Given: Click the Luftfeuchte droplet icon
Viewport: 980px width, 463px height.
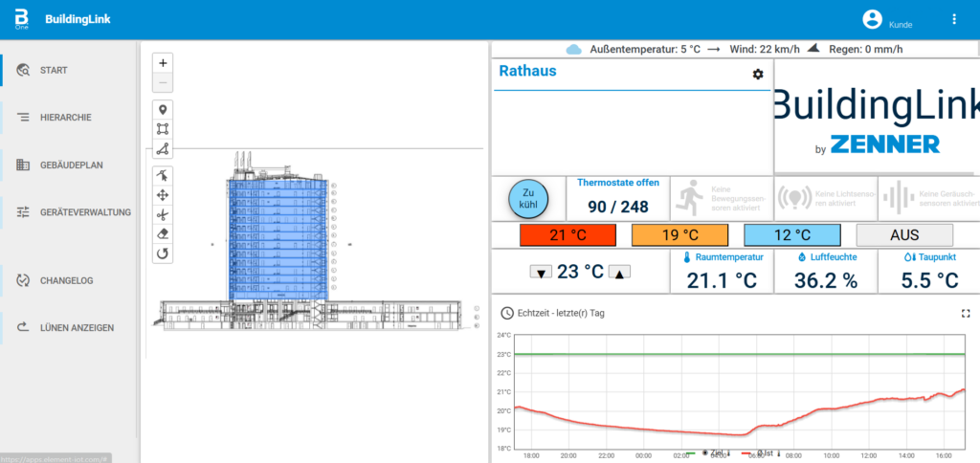Looking at the screenshot, I should [803, 257].
